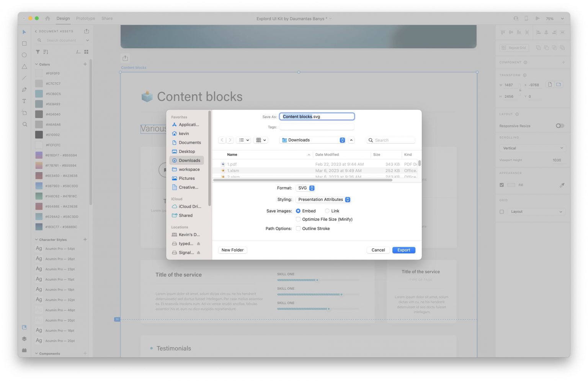Open the Layers panel icon

coord(24,339)
